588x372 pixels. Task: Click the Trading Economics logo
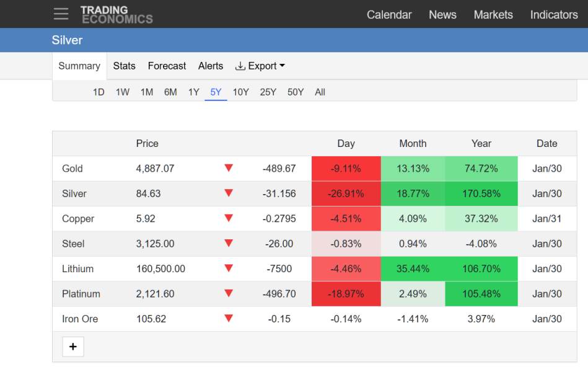coord(116,14)
